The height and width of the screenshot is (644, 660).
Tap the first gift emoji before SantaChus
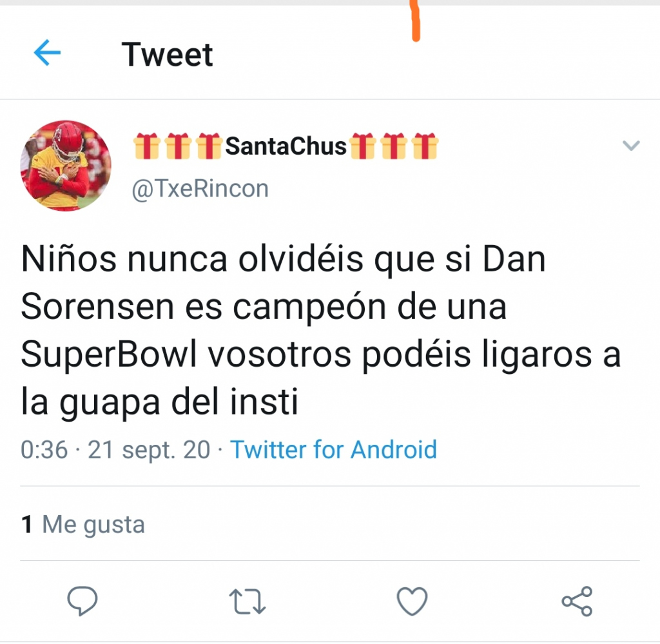coord(147,146)
